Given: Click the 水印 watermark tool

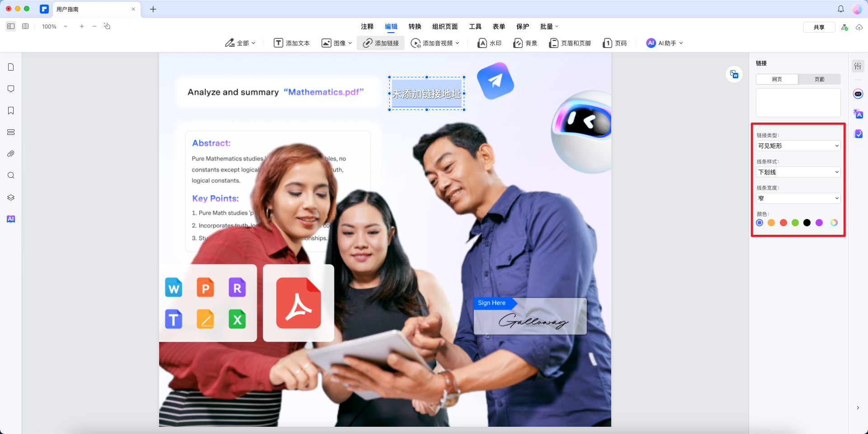Looking at the screenshot, I should point(490,43).
